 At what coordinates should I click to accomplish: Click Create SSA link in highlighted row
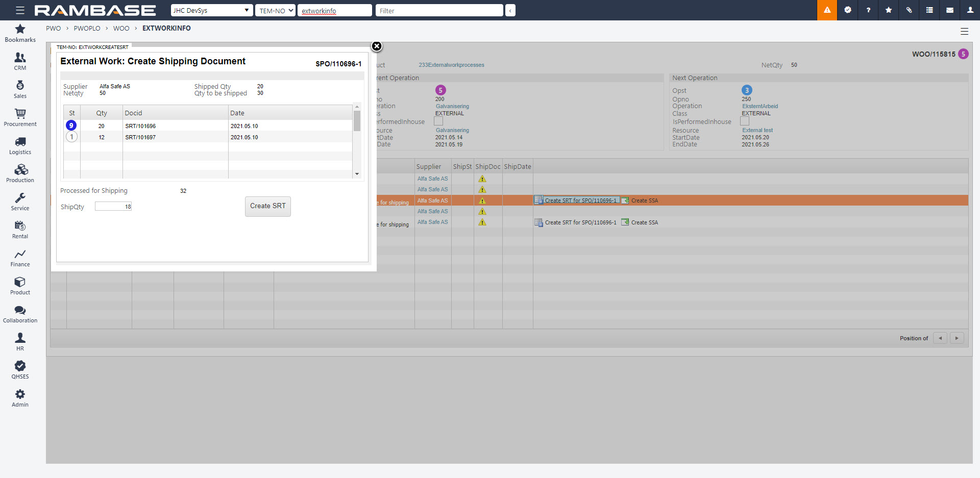click(x=644, y=200)
